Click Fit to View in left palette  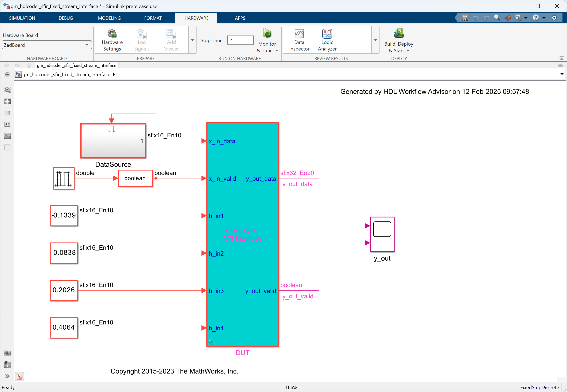(x=7, y=101)
